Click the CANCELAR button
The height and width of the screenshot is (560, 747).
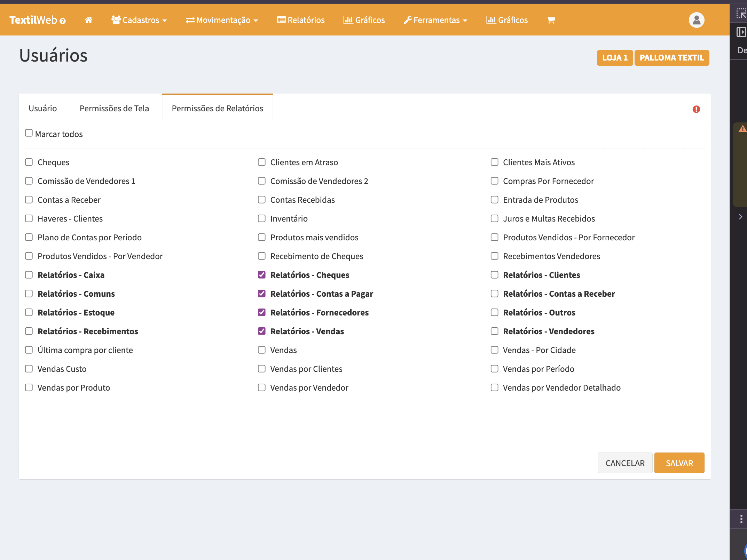point(625,463)
